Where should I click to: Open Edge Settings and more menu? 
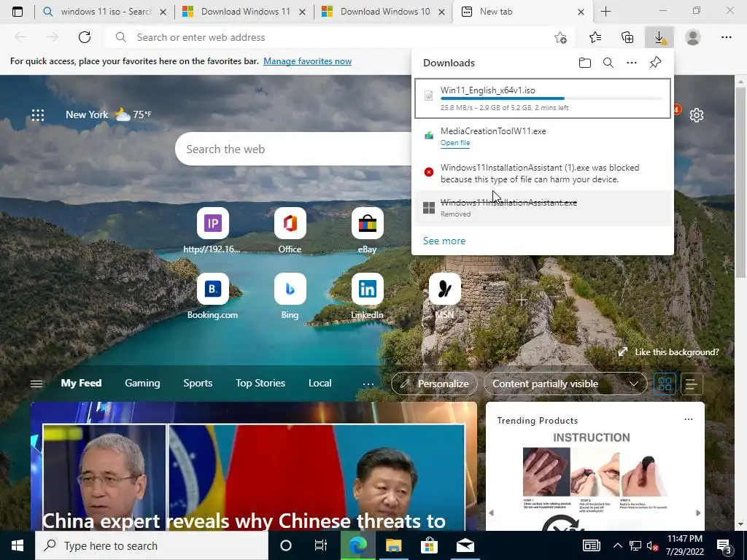click(x=726, y=37)
